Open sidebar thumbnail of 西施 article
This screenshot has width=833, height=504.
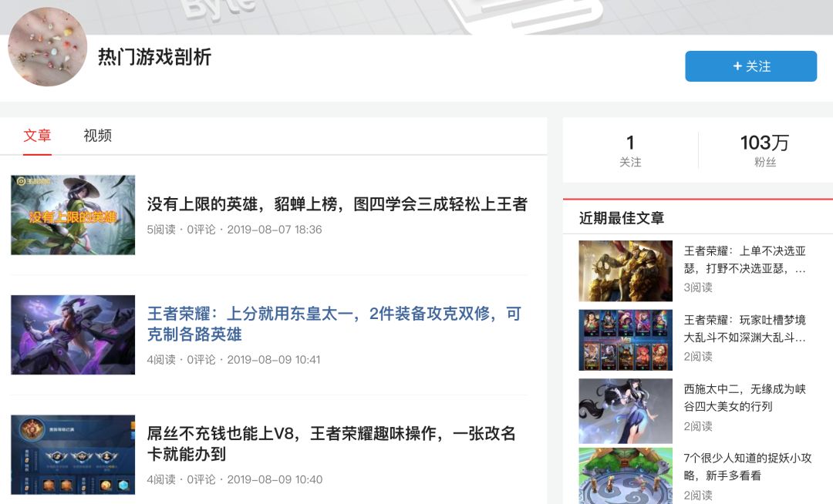click(626, 412)
